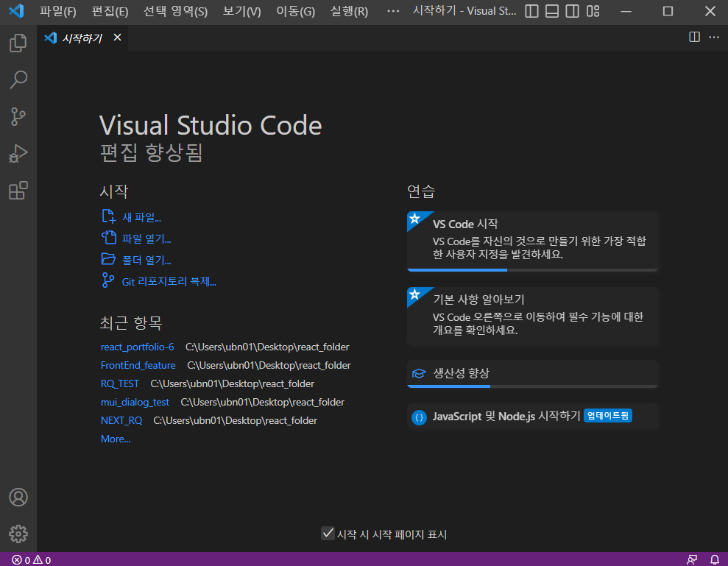Uncheck 시작 시 시작 페이지 표시 checkbox
Image resolution: width=728 pixels, height=566 pixels.
tap(328, 534)
